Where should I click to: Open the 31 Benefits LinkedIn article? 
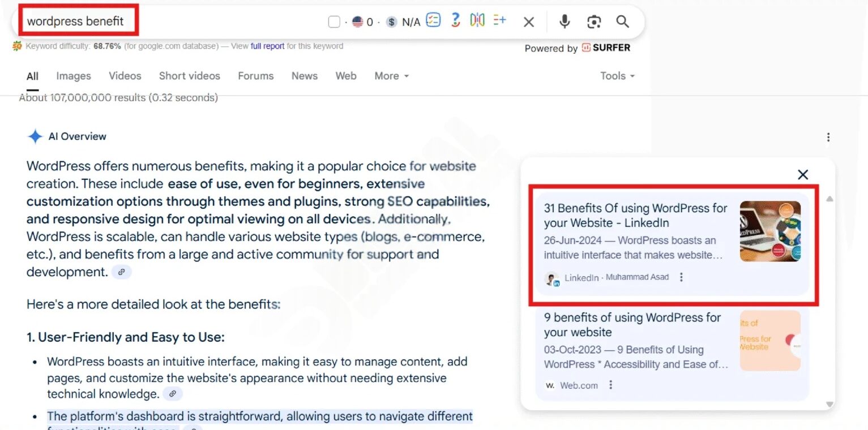coord(635,215)
